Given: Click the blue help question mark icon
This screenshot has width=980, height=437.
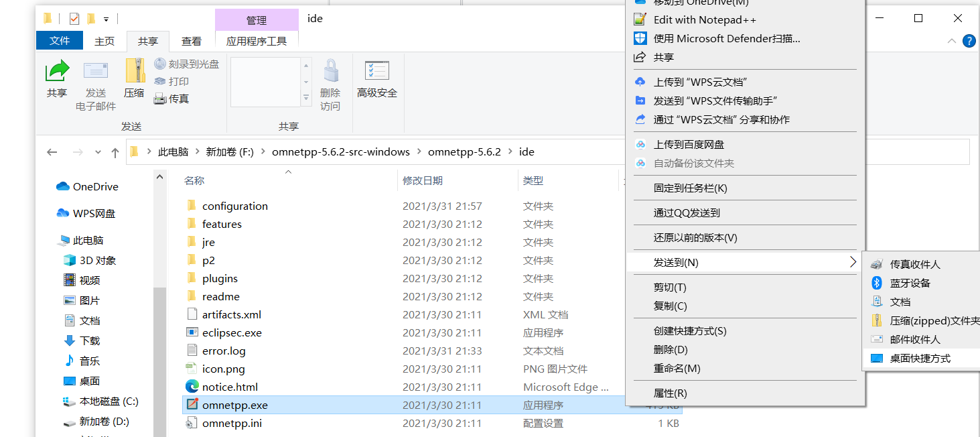Looking at the screenshot, I should (969, 41).
